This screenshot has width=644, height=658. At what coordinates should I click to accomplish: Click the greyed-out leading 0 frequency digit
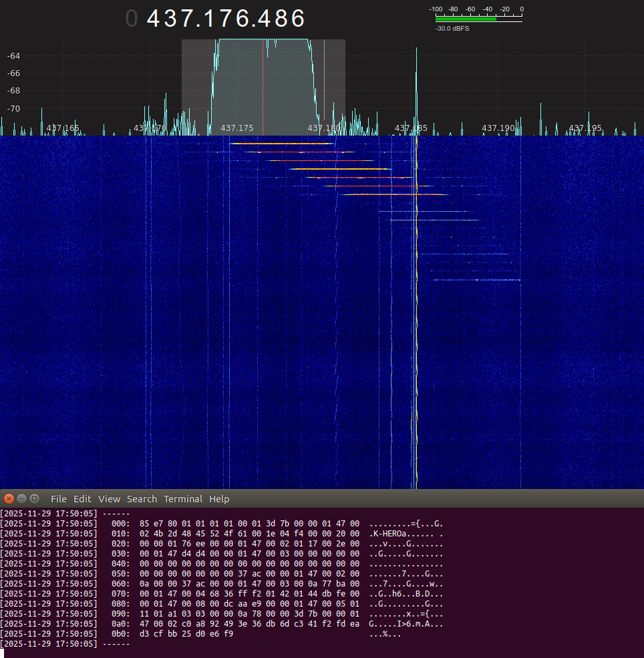[x=131, y=19]
